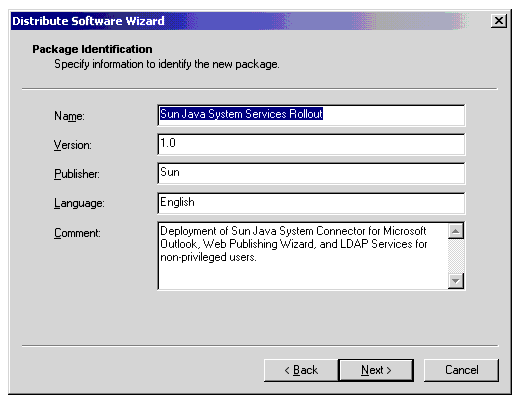Click the Version field showing 1.0
521x403 pixels.
(x=311, y=144)
